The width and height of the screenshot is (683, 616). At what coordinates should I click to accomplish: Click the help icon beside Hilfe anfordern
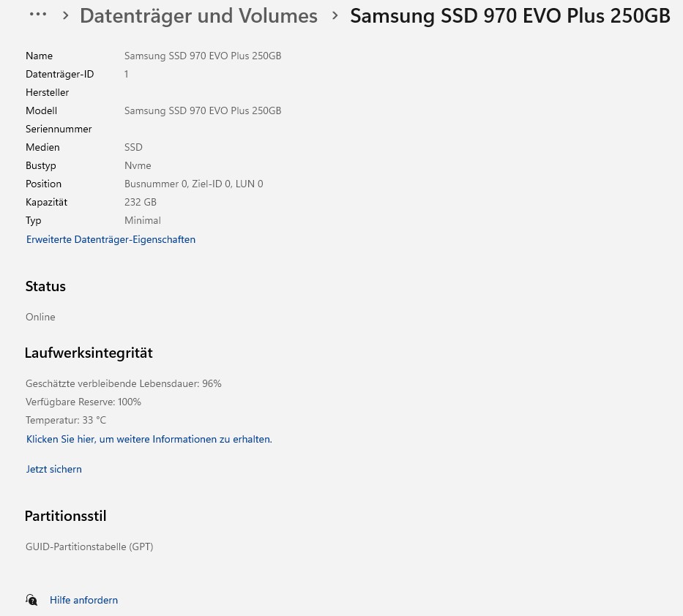pos(31,600)
